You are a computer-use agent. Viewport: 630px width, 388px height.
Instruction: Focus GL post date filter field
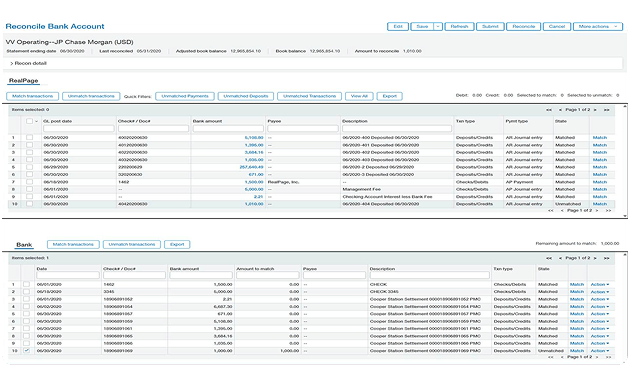pyautogui.click(x=79, y=129)
